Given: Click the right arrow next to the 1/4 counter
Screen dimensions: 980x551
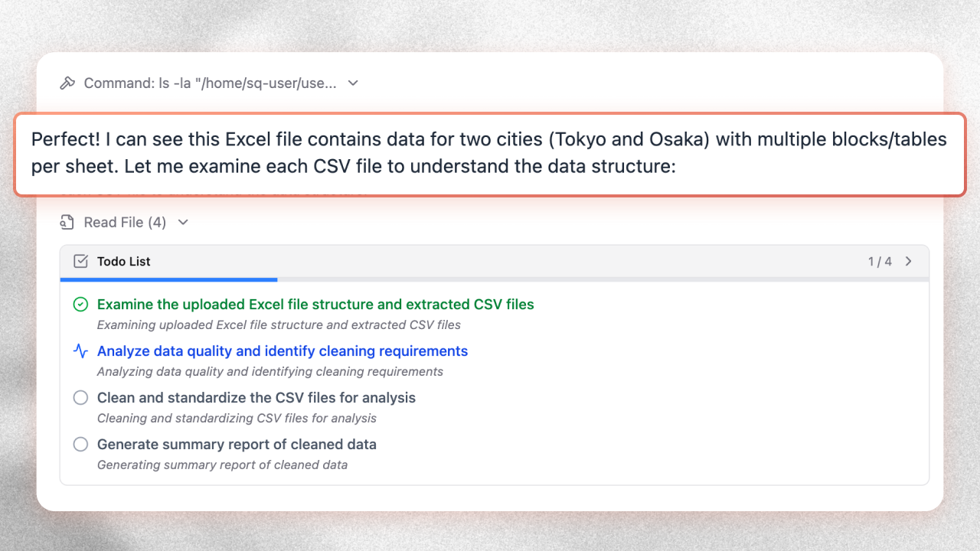Looking at the screenshot, I should click(908, 261).
